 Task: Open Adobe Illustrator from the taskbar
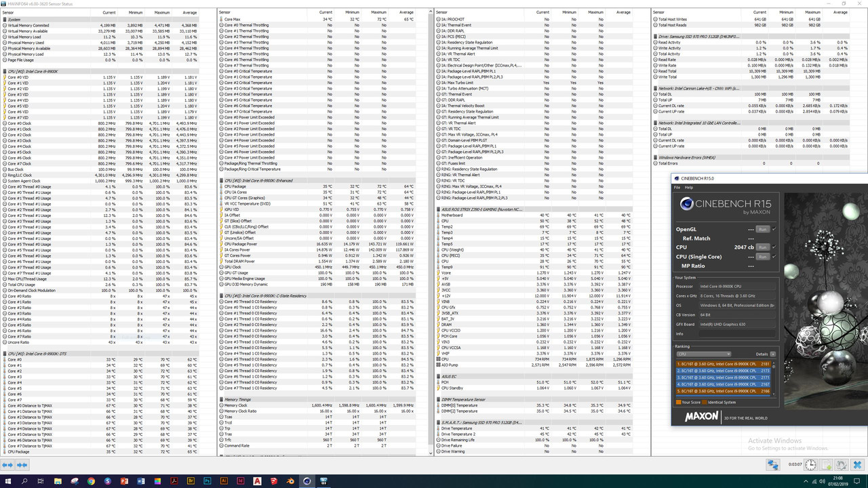pyautogui.click(x=224, y=482)
